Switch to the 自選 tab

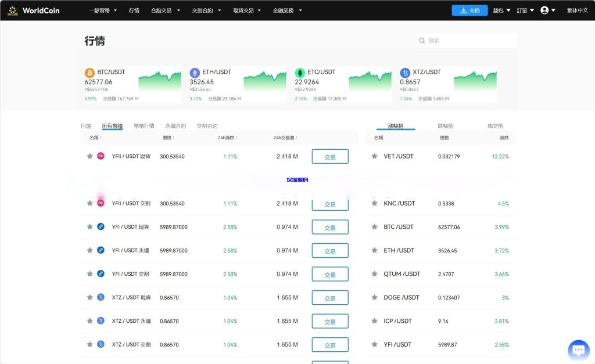(x=86, y=125)
